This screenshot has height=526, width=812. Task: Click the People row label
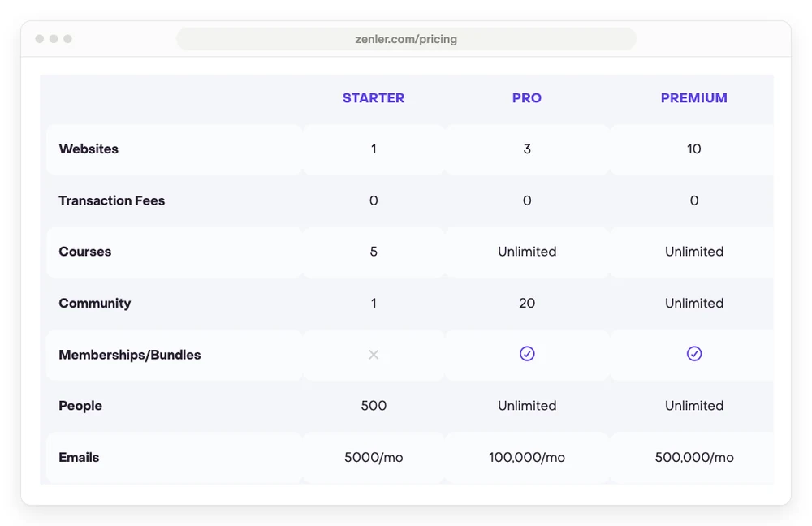click(x=80, y=405)
